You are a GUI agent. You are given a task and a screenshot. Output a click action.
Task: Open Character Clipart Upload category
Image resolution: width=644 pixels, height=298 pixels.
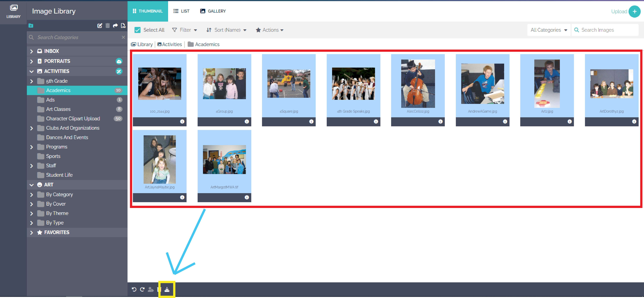[x=77, y=119]
